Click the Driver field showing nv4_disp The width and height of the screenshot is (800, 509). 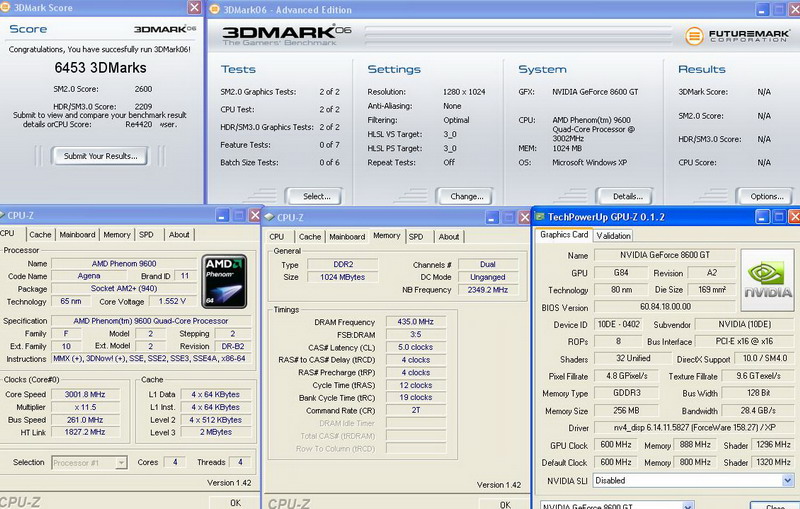coord(694,427)
